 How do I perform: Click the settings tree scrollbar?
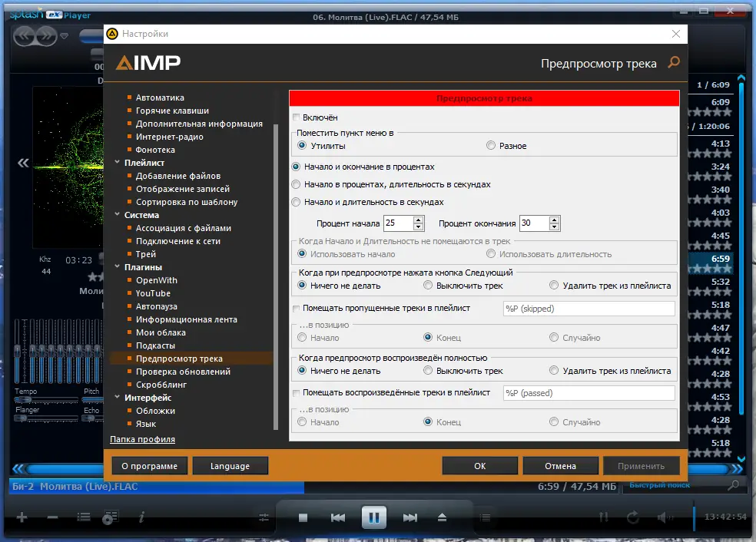(x=276, y=277)
